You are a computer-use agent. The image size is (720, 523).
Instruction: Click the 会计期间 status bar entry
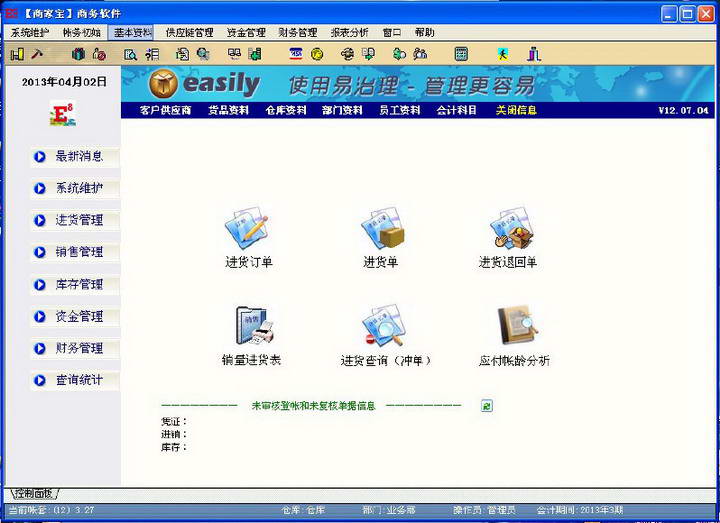580,510
